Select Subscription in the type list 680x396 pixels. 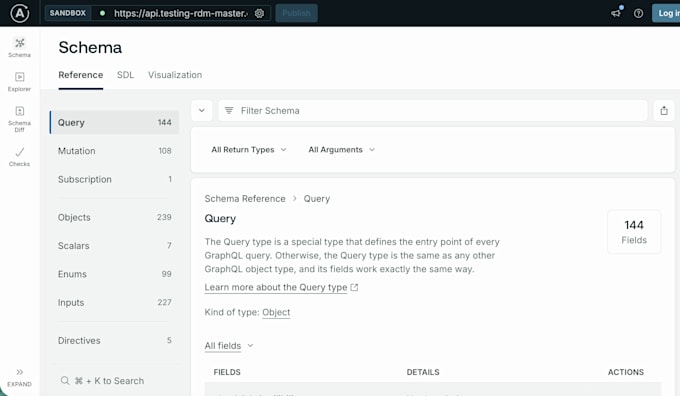coord(114,179)
